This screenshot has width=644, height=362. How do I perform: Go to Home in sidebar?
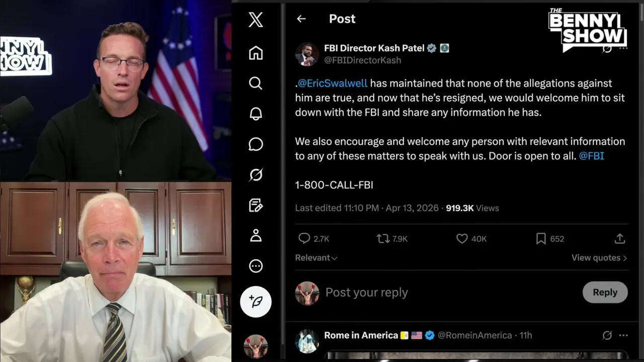point(256,53)
